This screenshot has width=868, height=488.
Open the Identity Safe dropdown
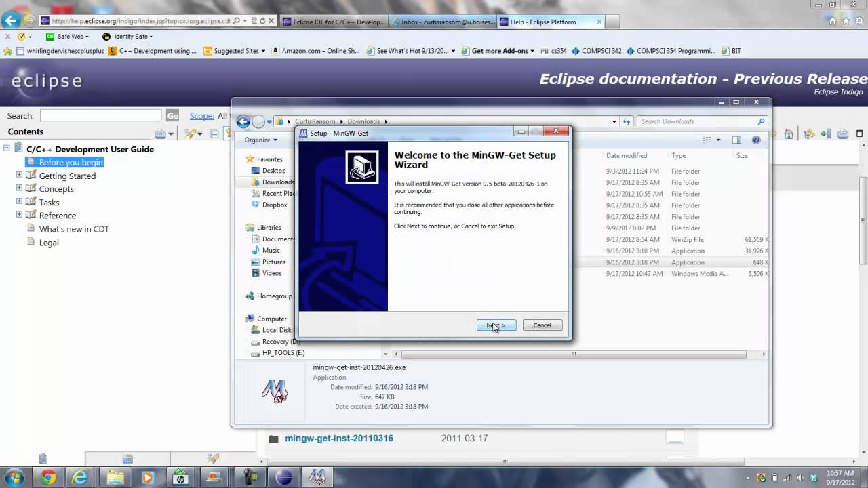tap(127, 37)
